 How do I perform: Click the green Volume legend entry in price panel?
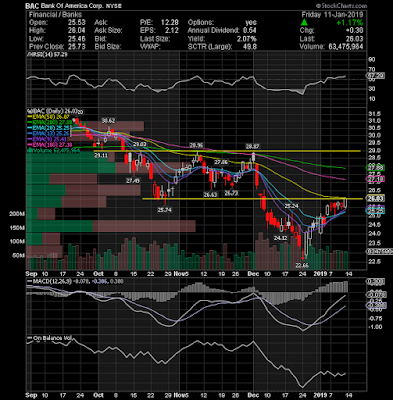point(53,150)
